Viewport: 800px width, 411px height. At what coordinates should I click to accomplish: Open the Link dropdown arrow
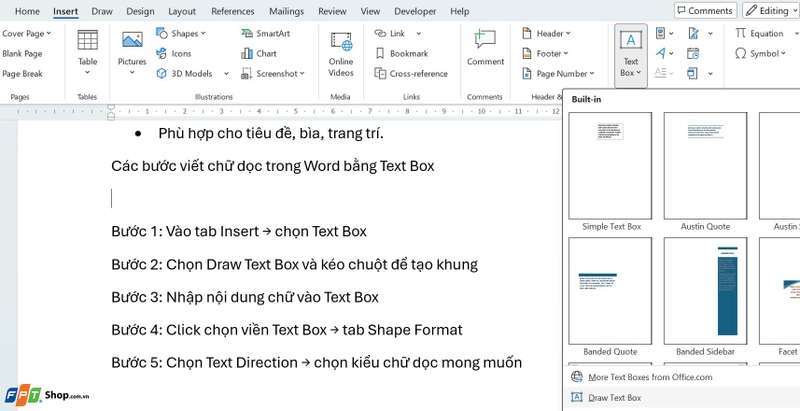point(418,34)
